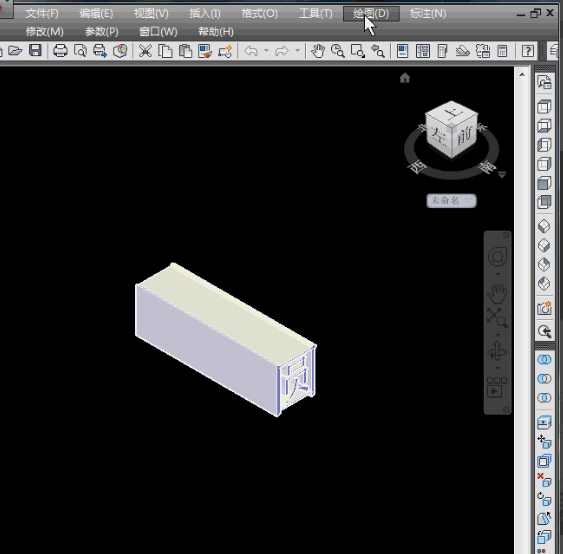The height and width of the screenshot is (554, 563).
Task: Click the ViewCube home icon
Action: [405, 78]
